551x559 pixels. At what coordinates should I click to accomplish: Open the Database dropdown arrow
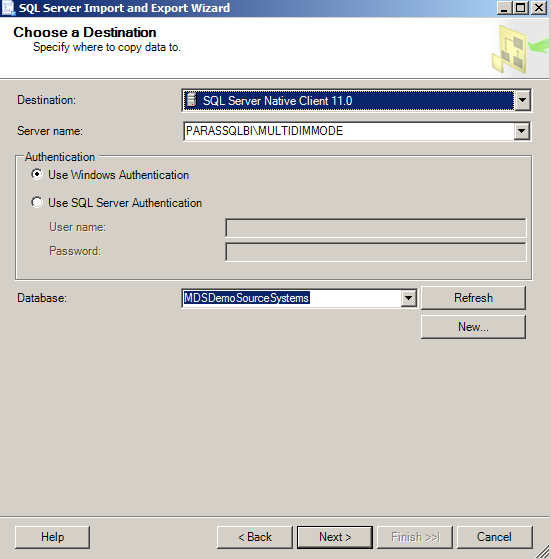[x=408, y=298]
